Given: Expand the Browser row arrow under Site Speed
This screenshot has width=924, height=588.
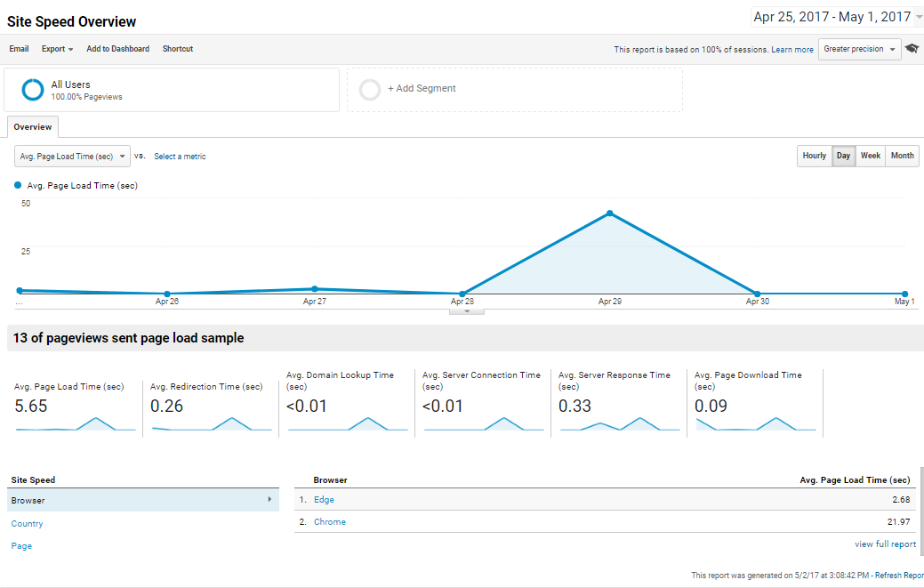Looking at the screenshot, I should tap(269, 500).
